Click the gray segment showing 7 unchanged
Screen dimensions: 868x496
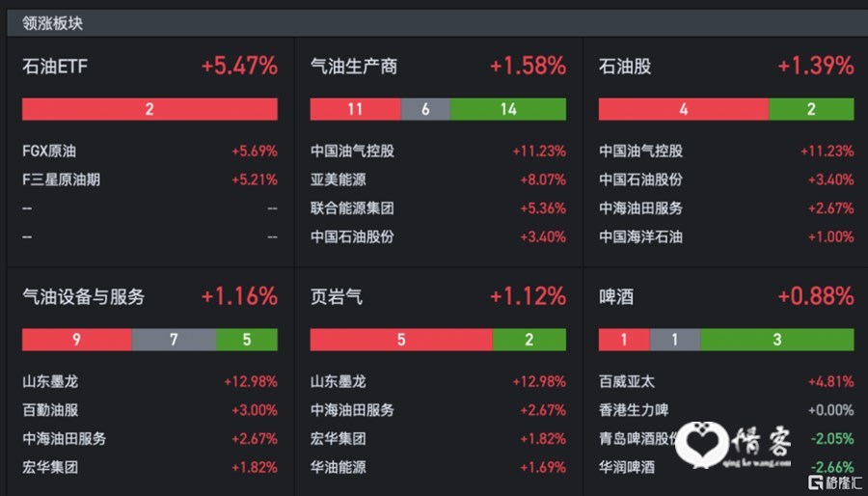click(x=174, y=340)
